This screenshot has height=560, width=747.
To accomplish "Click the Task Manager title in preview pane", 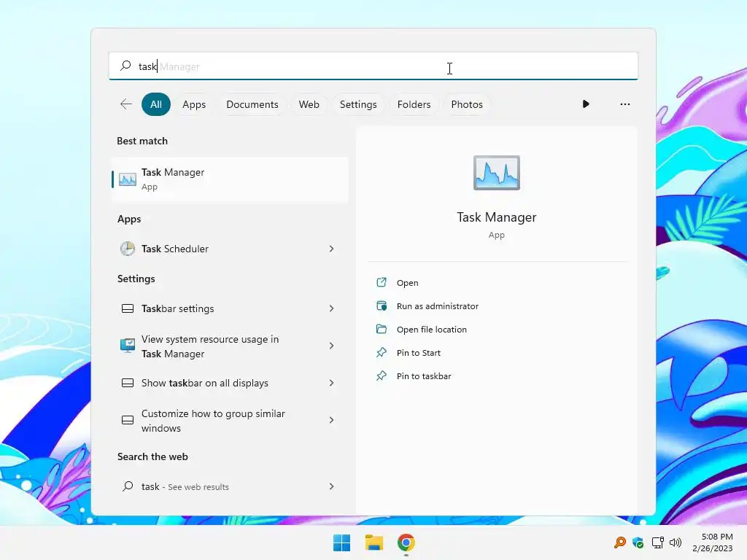I will (496, 217).
